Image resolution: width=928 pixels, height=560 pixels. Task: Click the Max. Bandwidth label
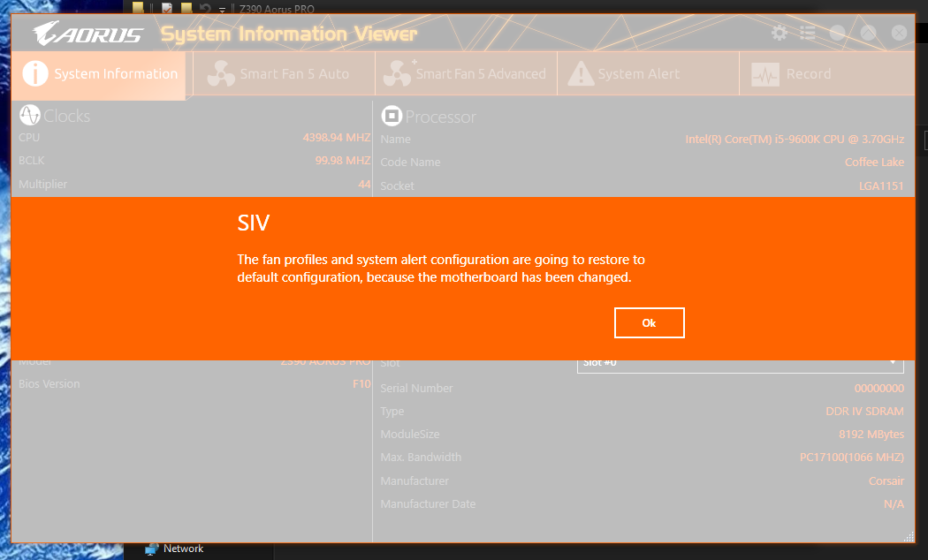pyautogui.click(x=421, y=458)
